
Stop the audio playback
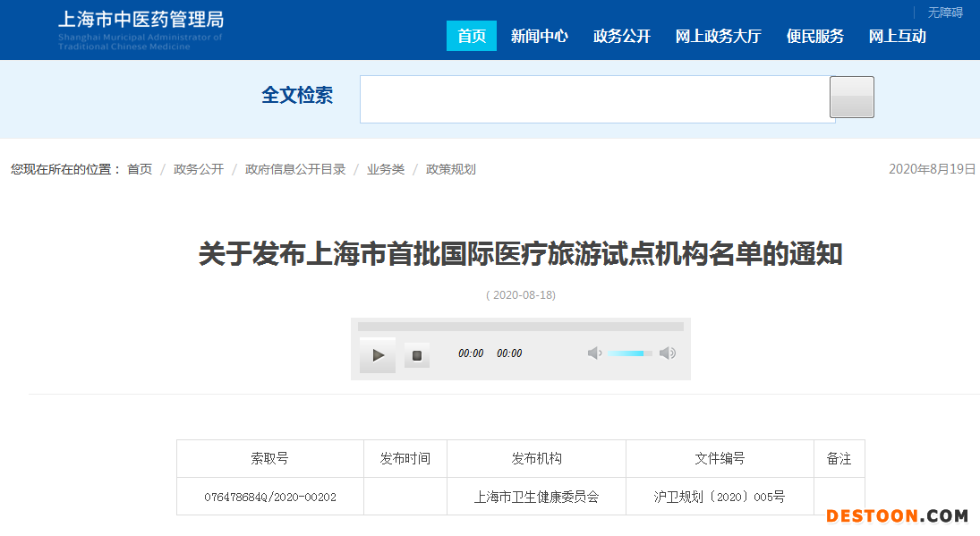pos(416,355)
